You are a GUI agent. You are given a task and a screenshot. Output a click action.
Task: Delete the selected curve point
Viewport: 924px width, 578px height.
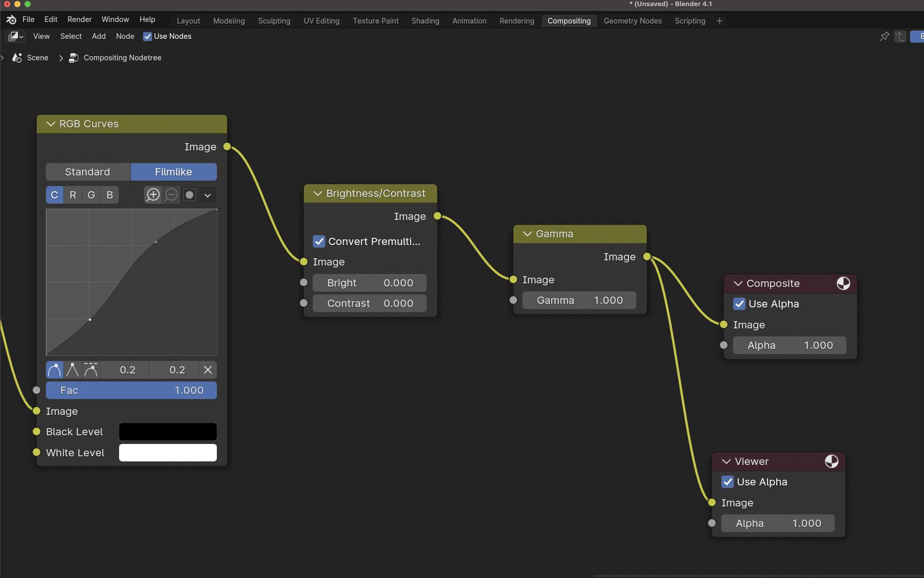pos(208,370)
